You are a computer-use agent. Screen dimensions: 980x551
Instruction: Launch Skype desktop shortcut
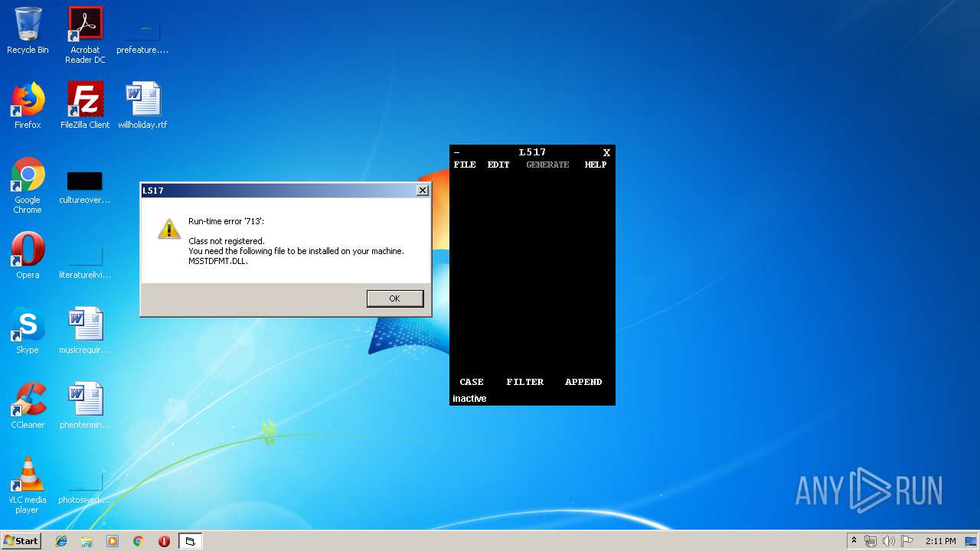[28, 331]
